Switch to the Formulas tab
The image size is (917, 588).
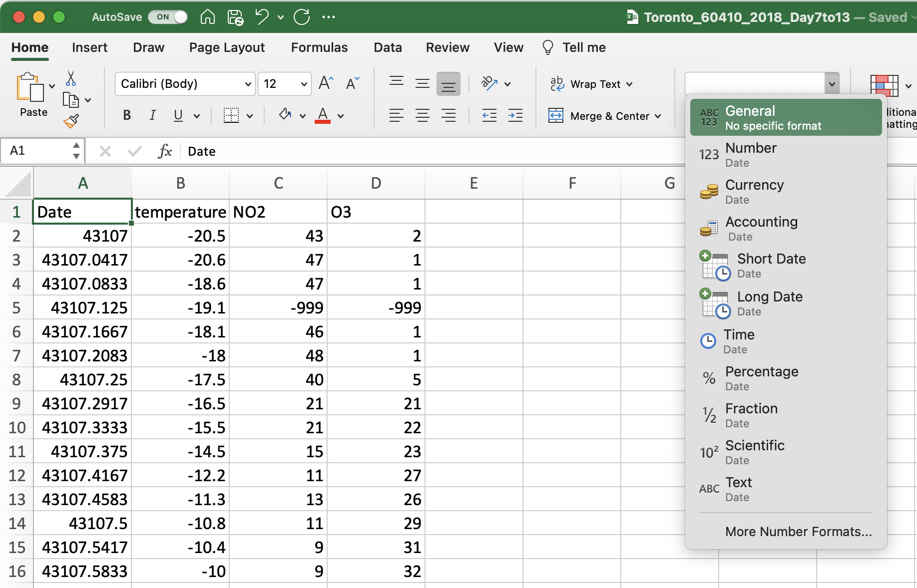(319, 47)
